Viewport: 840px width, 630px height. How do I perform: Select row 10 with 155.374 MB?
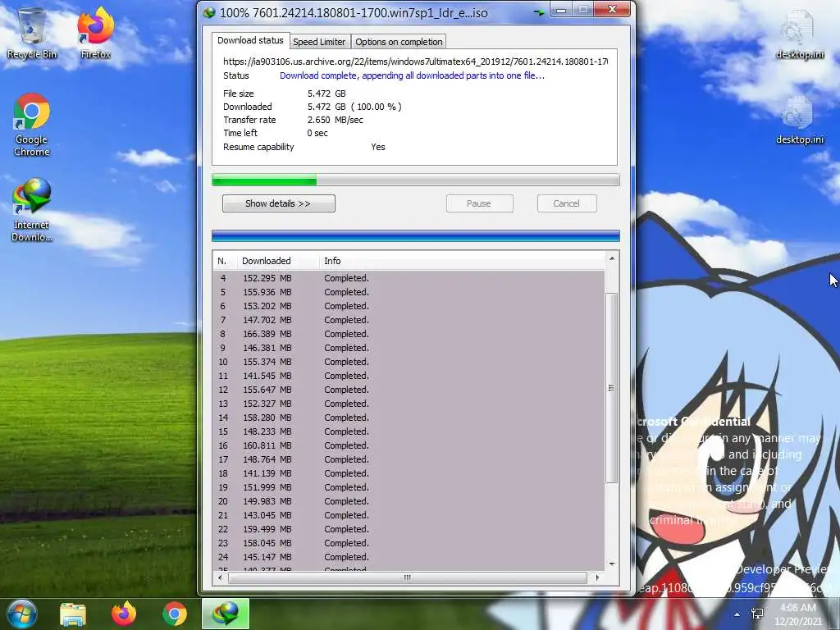[409, 362]
